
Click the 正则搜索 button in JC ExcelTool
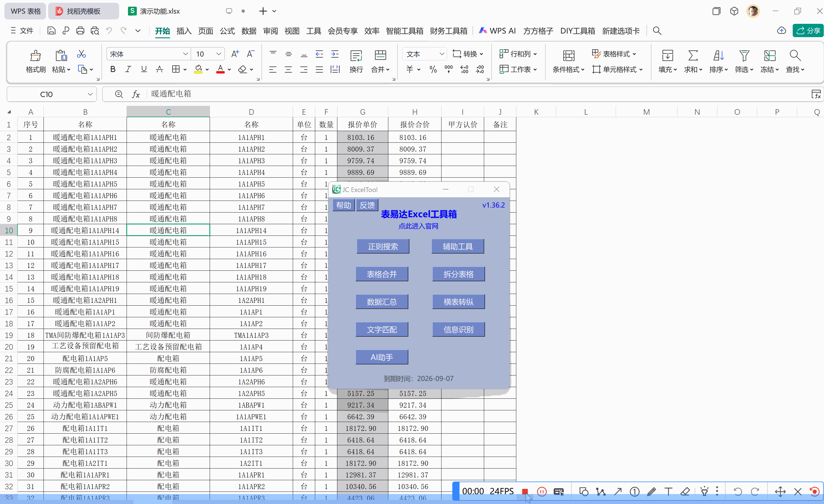click(383, 247)
